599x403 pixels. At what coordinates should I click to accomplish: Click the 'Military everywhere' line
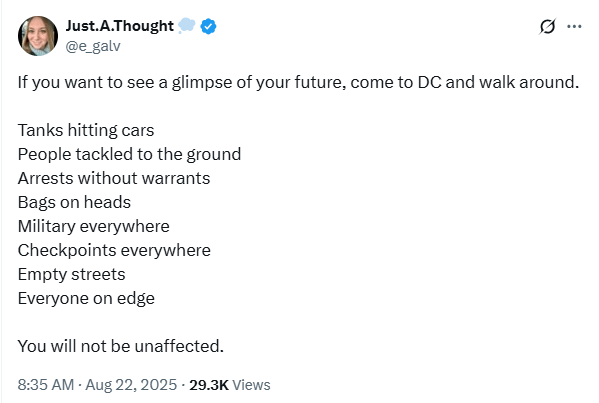(x=94, y=227)
